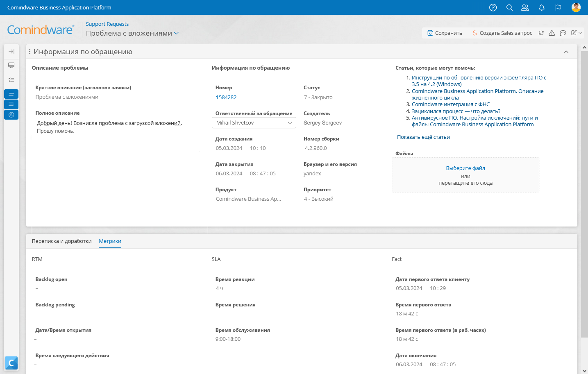Screen dimensions: 588x374
Task: Open the task checklist sidebar icon
Action: pyautogui.click(x=11, y=80)
